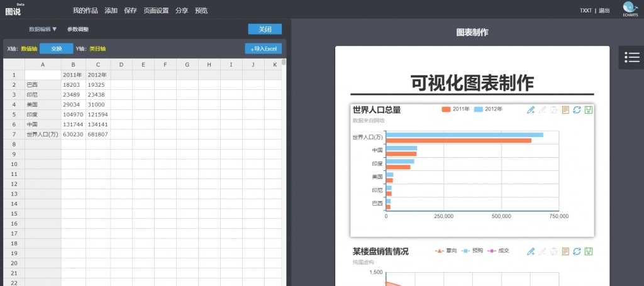Refresh the 世界人口总量 chart
The height and width of the screenshot is (286, 644).
pyautogui.click(x=577, y=110)
